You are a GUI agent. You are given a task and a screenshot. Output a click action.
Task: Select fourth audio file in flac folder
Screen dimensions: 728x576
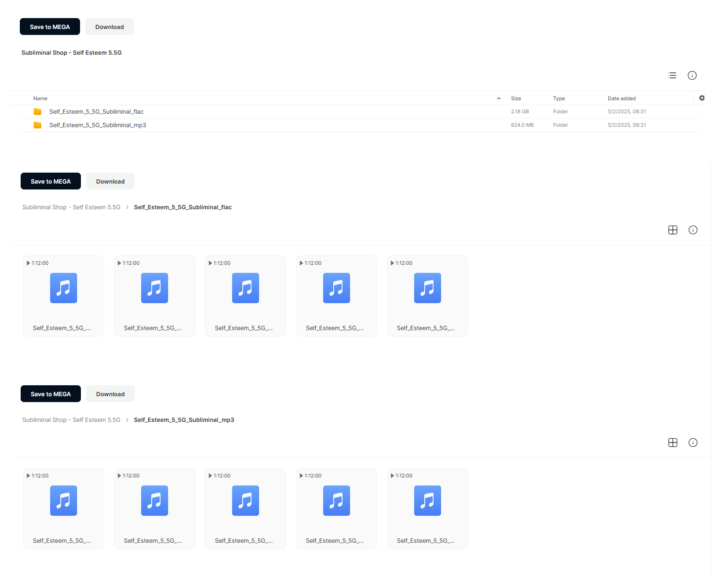[337, 296]
